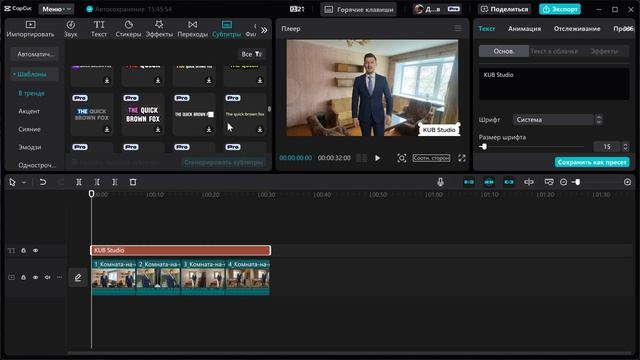Select the Основ. sub-tab
Image resolution: width=640 pixels, height=360 pixels.
tap(504, 51)
